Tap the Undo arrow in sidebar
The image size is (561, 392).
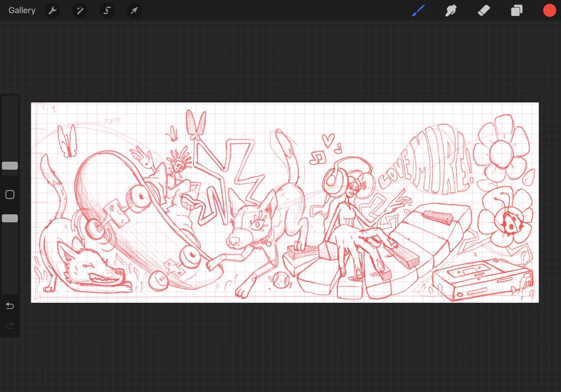tap(10, 306)
